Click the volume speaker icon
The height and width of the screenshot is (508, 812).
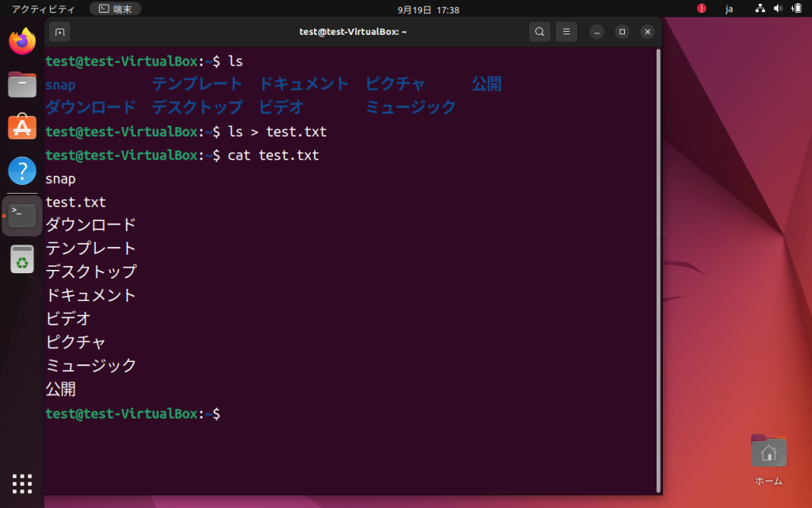[x=779, y=8]
